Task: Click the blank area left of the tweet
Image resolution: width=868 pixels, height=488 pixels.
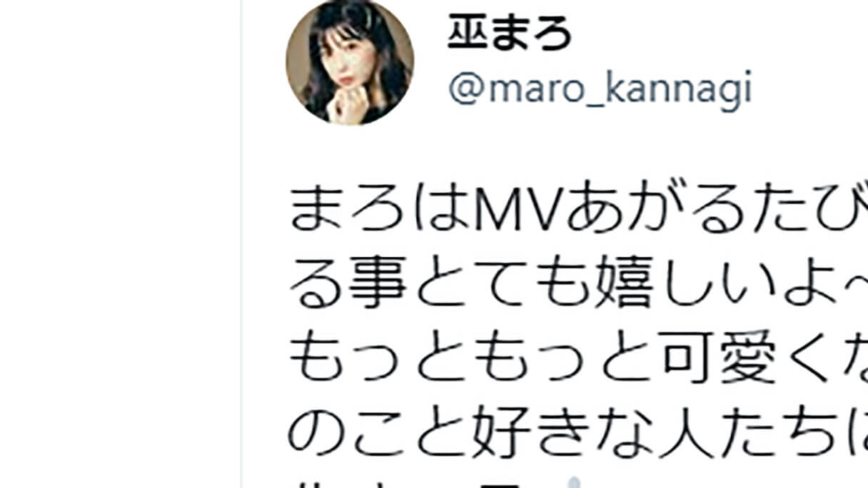Action: click(x=120, y=244)
